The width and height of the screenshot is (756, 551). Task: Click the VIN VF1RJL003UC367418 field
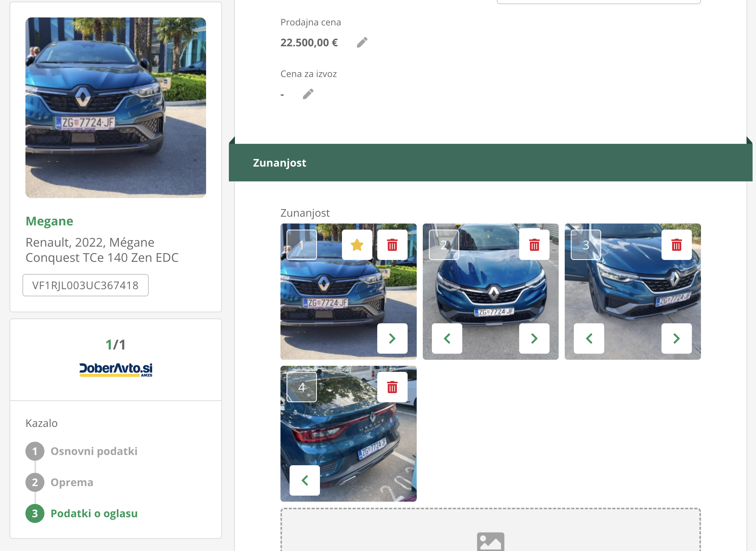coord(85,285)
